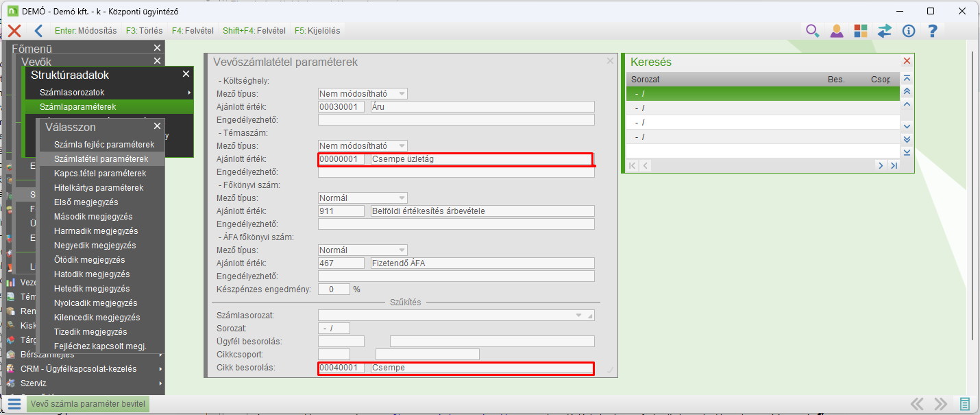Expand the Szerviz submenu
This screenshot has width=980, height=415.
(x=160, y=383)
